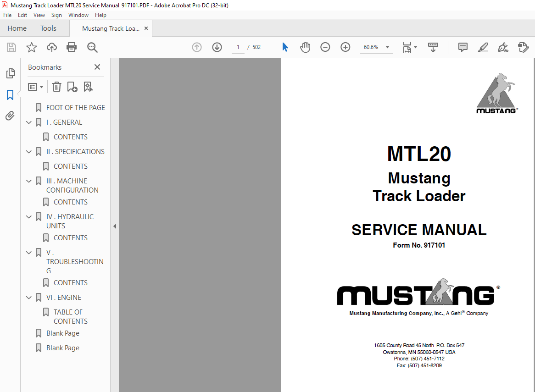535x392 pixels.
Task: Upload file to cloud icon
Action: point(51,47)
